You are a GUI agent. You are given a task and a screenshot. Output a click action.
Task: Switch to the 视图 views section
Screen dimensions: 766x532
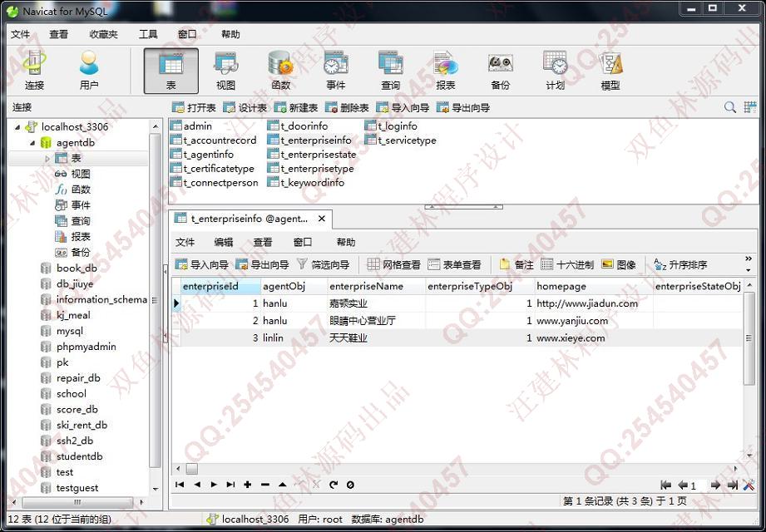(x=225, y=71)
